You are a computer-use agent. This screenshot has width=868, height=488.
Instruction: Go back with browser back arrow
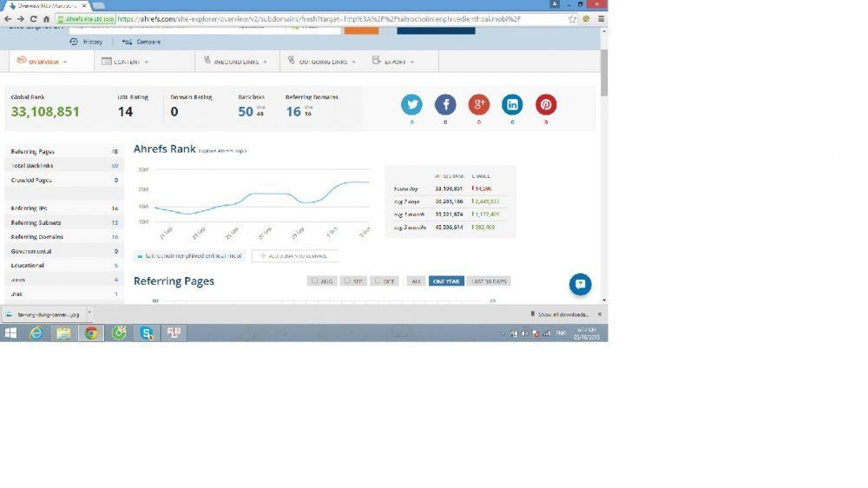[8, 19]
